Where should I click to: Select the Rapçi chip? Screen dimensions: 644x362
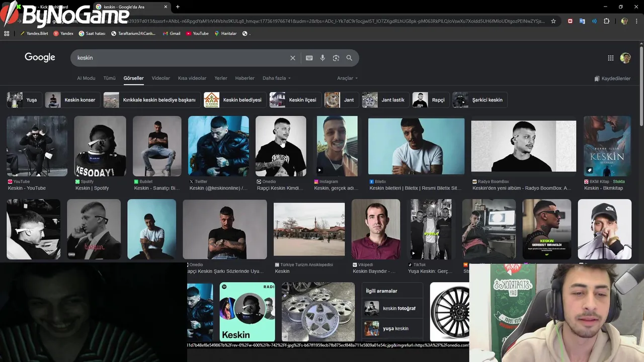point(431,100)
